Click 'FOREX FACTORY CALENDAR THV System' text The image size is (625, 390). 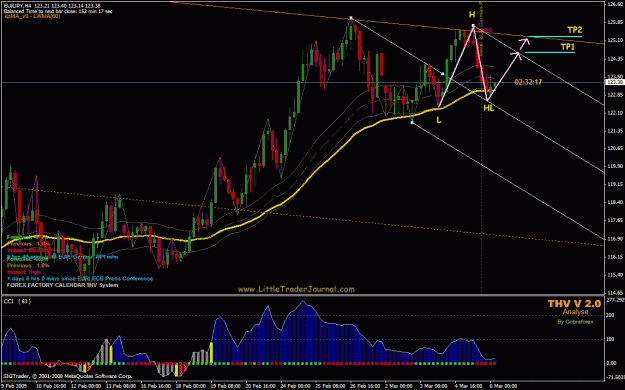[63, 285]
